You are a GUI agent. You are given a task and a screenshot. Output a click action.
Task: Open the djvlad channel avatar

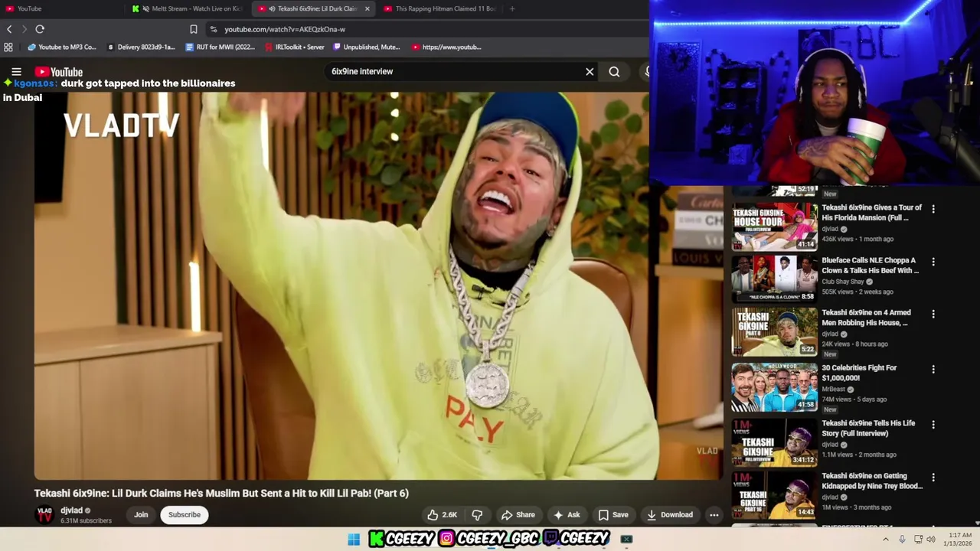coord(44,514)
